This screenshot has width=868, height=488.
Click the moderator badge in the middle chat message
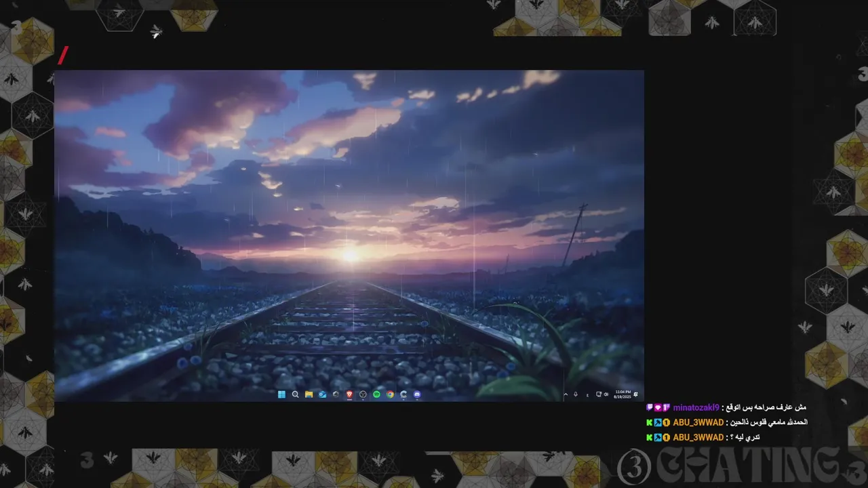pyautogui.click(x=658, y=422)
